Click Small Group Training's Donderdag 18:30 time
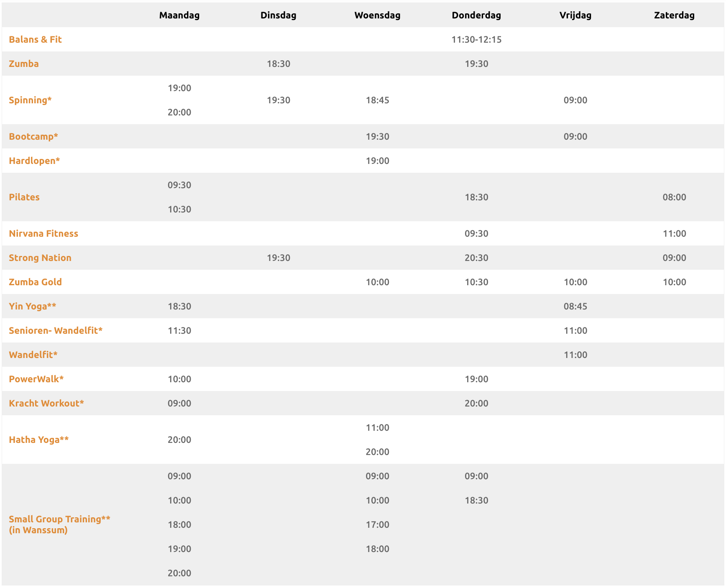Image resolution: width=726 pixels, height=588 pixels. [476, 501]
